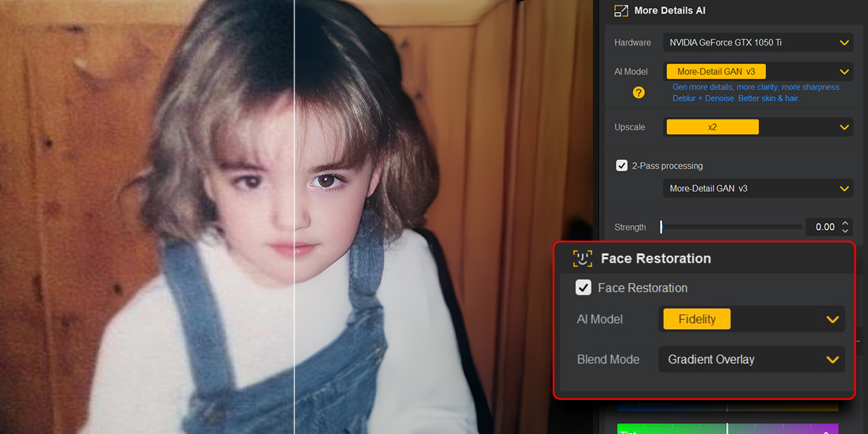Click the up arrow to increase Strength value
868x434 pixels.
pyautogui.click(x=846, y=223)
